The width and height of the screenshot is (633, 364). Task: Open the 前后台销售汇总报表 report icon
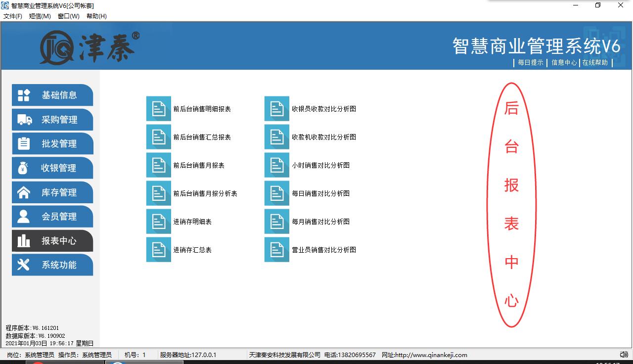coord(158,137)
